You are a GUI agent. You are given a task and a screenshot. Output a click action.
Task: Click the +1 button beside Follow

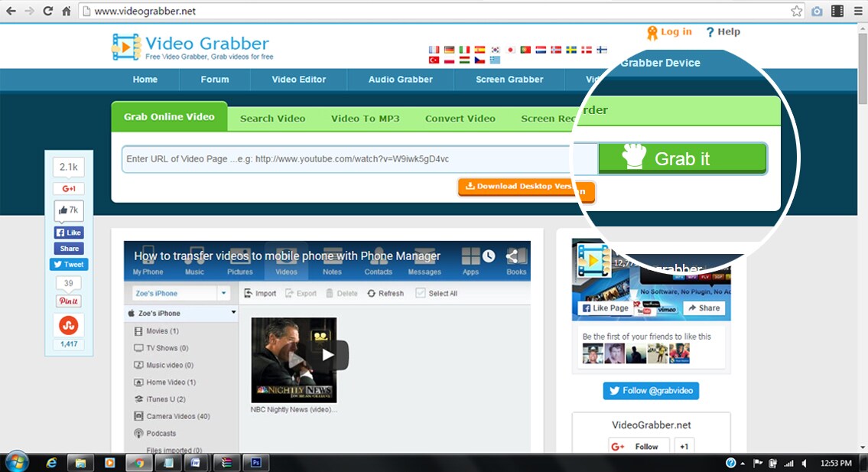[684, 447]
